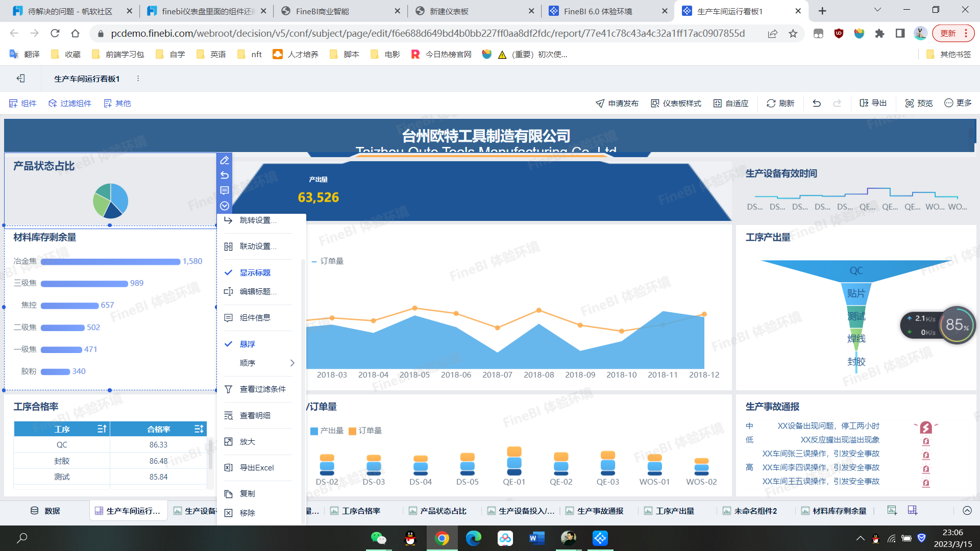Click the 冶金焦 1,580 bar
Screen dimensions: 980x551
[111, 261]
